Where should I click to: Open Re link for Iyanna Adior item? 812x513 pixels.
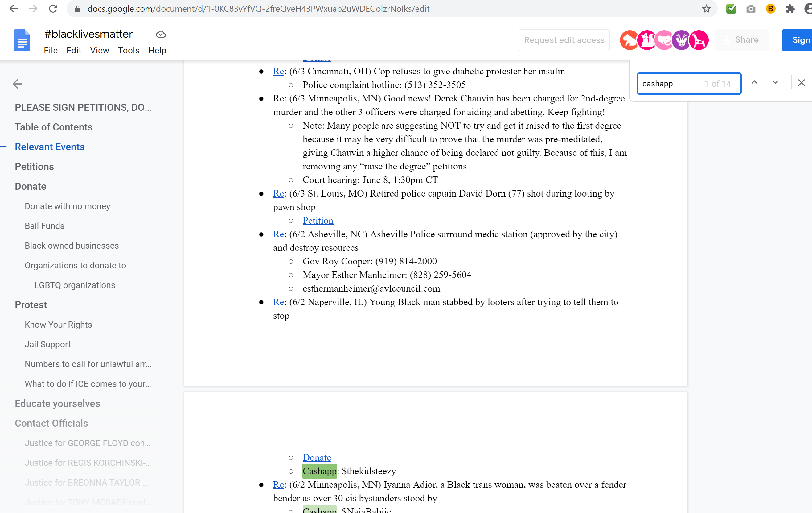click(x=279, y=484)
